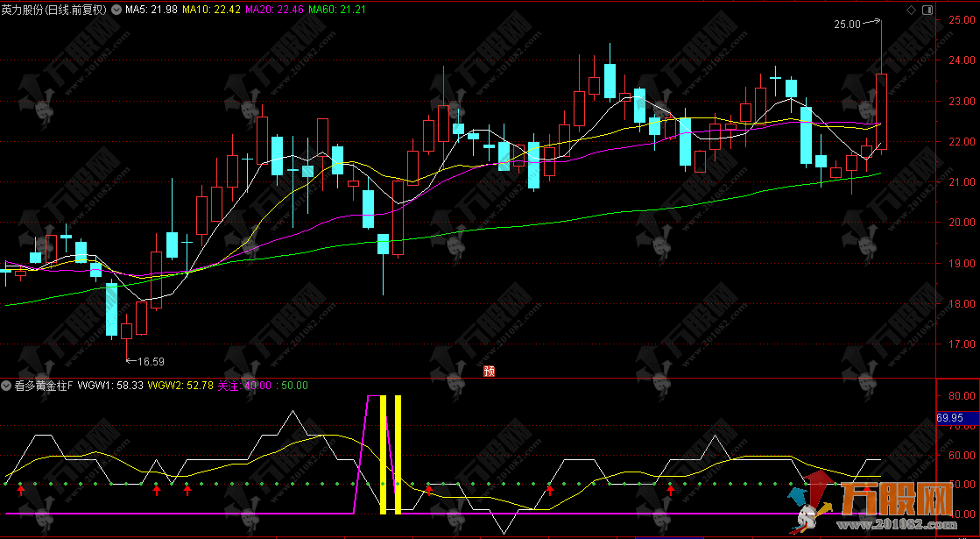Select the 英力股份(日线.前复权) chart title
The height and width of the screenshot is (539, 980).
[x=54, y=10]
